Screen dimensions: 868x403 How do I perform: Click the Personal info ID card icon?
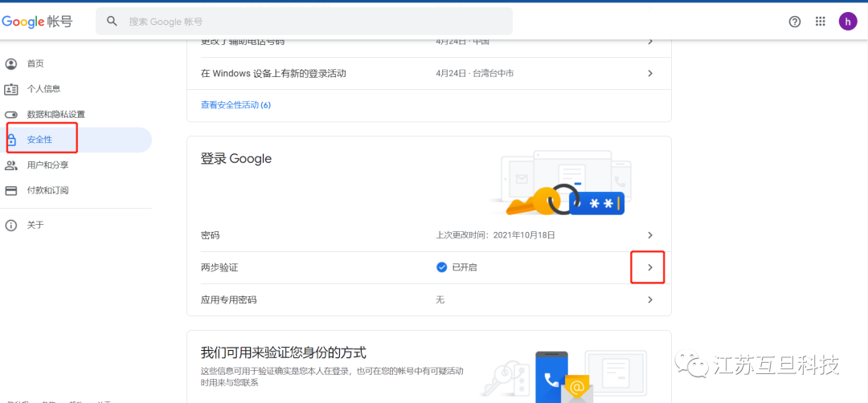click(x=11, y=89)
